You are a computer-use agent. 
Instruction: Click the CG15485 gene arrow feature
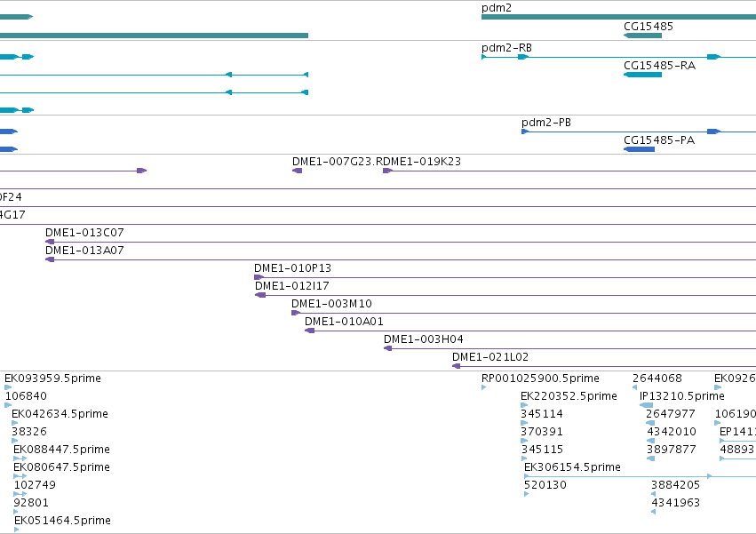642,36
